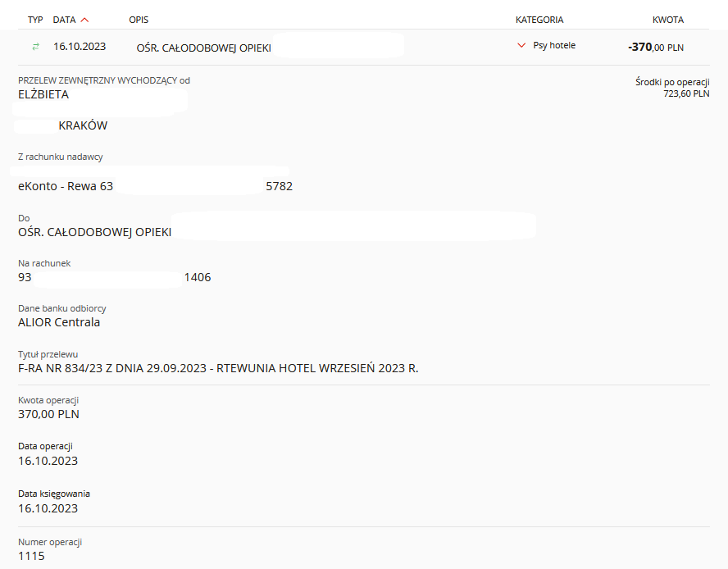Sort by DATA column arrow
The height and width of the screenshot is (569, 728).
[x=84, y=20]
